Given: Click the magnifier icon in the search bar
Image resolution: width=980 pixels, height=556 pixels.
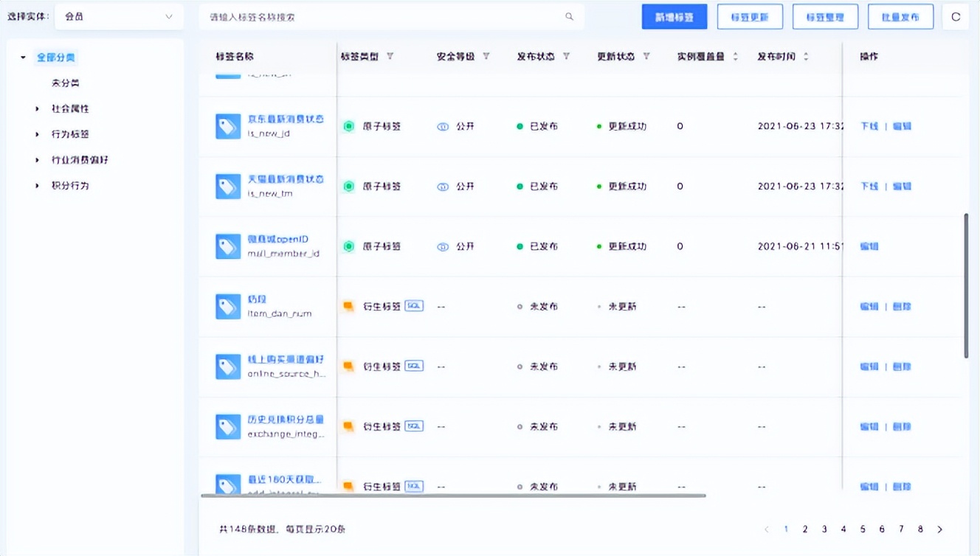Looking at the screenshot, I should point(568,15).
